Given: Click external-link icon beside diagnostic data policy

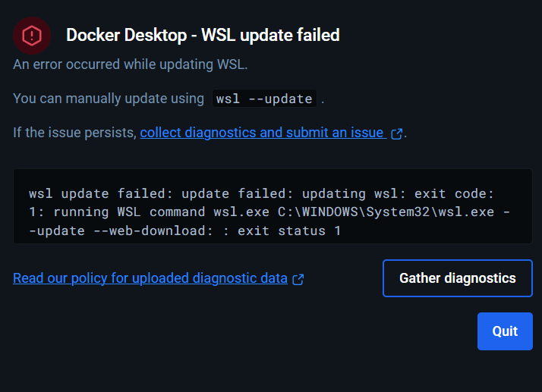Looking at the screenshot, I should (298, 279).
